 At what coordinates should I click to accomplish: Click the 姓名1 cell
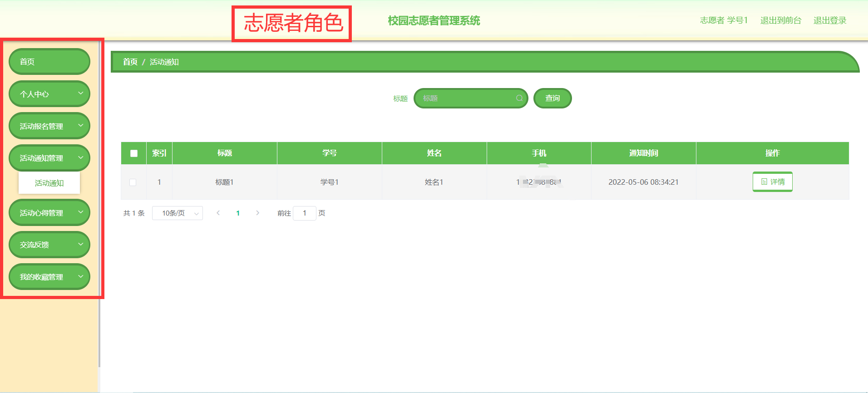coord(434,182)
